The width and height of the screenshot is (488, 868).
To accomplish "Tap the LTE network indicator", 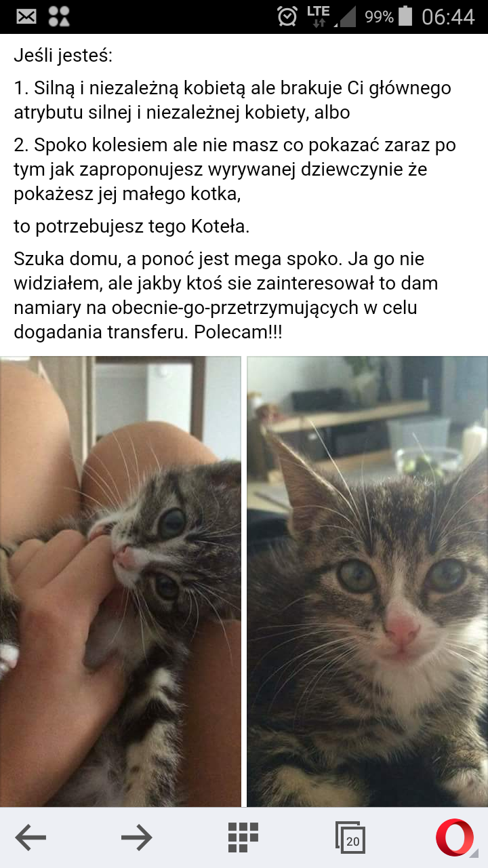I will [x=318, y=16].
